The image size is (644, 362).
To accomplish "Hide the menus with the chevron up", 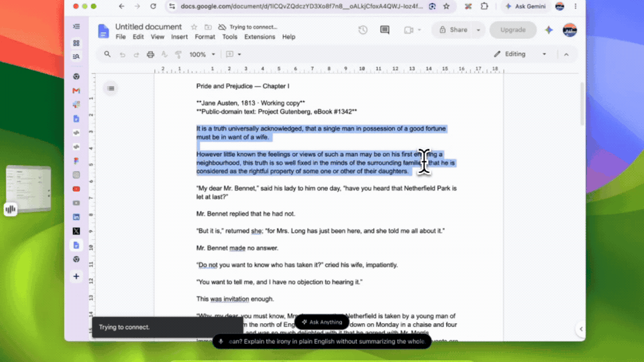I will click(566, 54).
